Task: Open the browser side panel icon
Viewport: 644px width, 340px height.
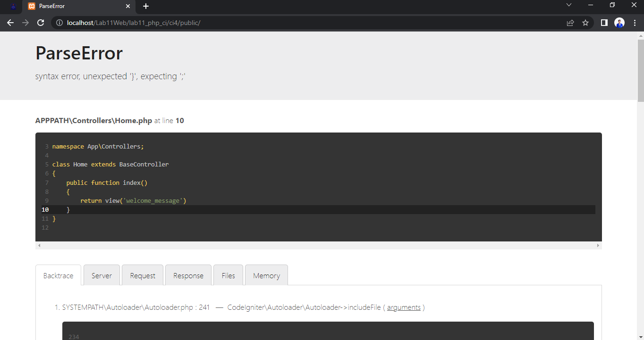Action: pos(604,22)
